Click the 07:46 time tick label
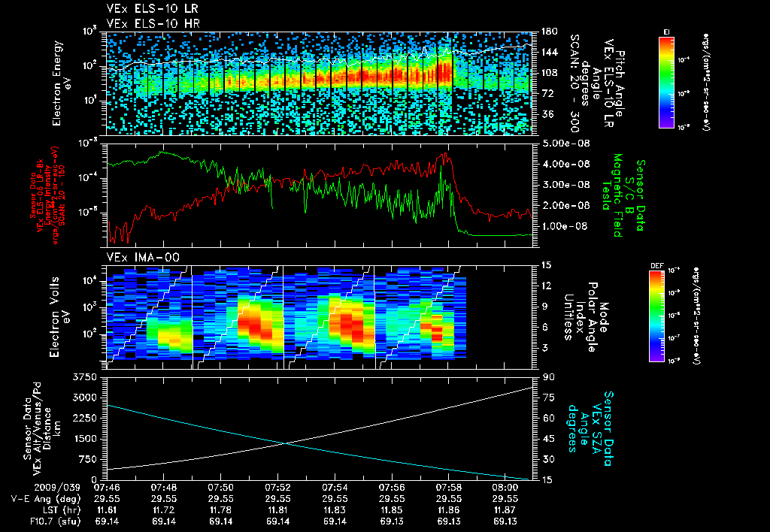 pos(107,488)
